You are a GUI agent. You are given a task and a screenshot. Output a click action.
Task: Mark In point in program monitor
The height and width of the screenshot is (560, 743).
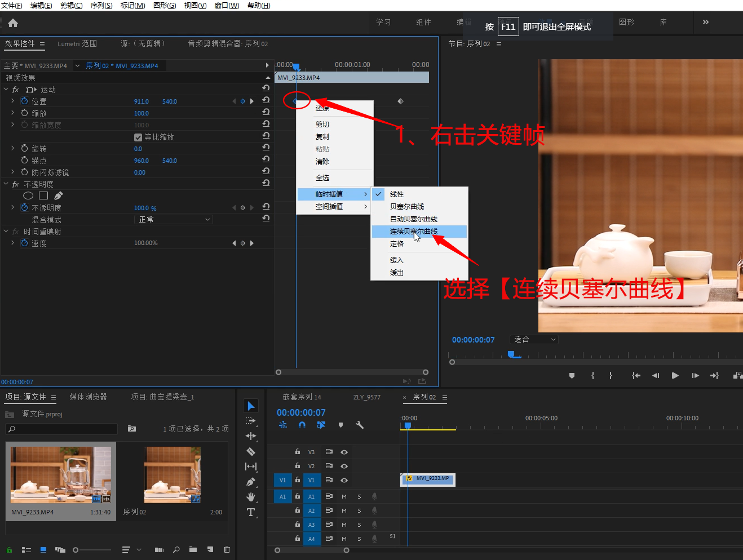[592, 375]
